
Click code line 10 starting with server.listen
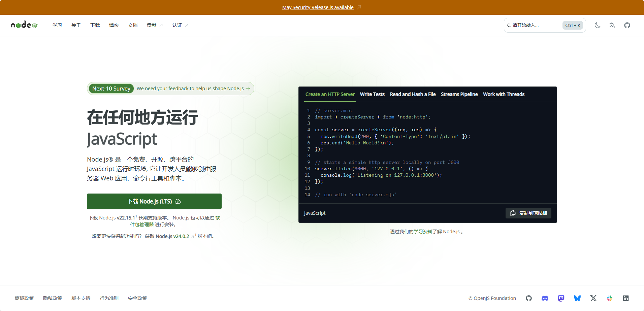[372, 169]
